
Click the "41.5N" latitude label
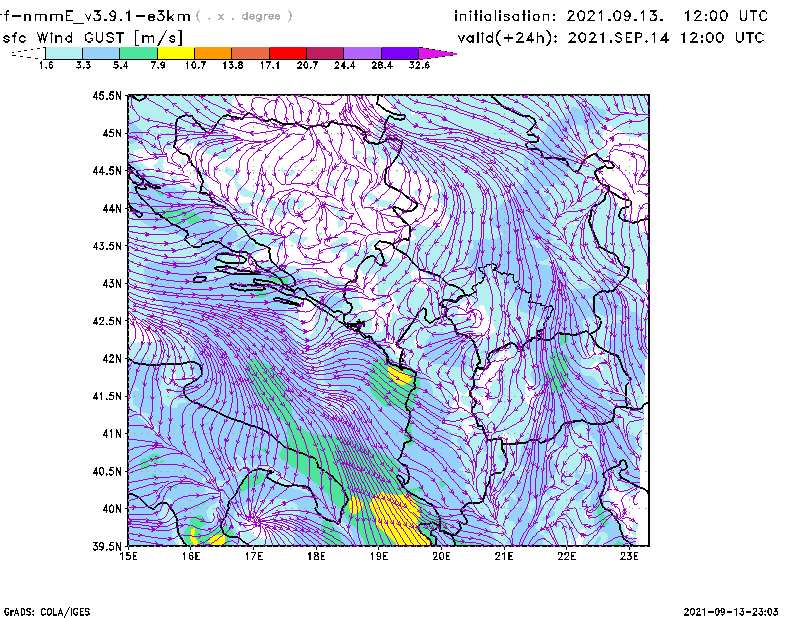(107, 396)
